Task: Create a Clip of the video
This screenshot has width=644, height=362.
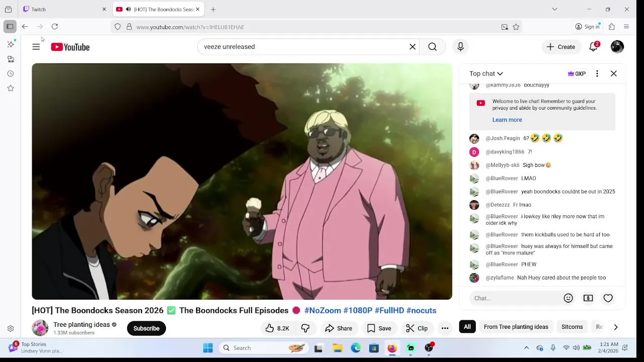Action: pos(417,328)
